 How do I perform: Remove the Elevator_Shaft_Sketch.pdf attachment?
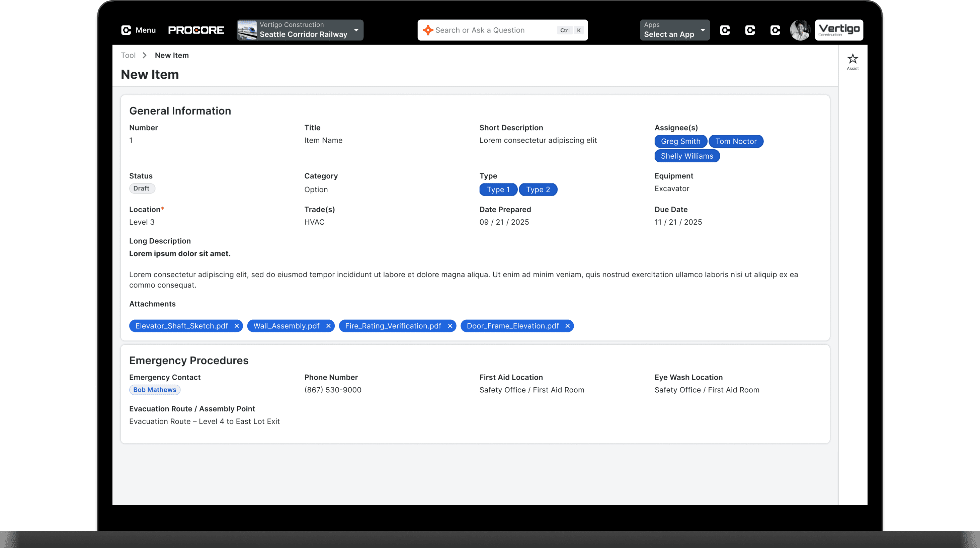click(x=237, y=326)
